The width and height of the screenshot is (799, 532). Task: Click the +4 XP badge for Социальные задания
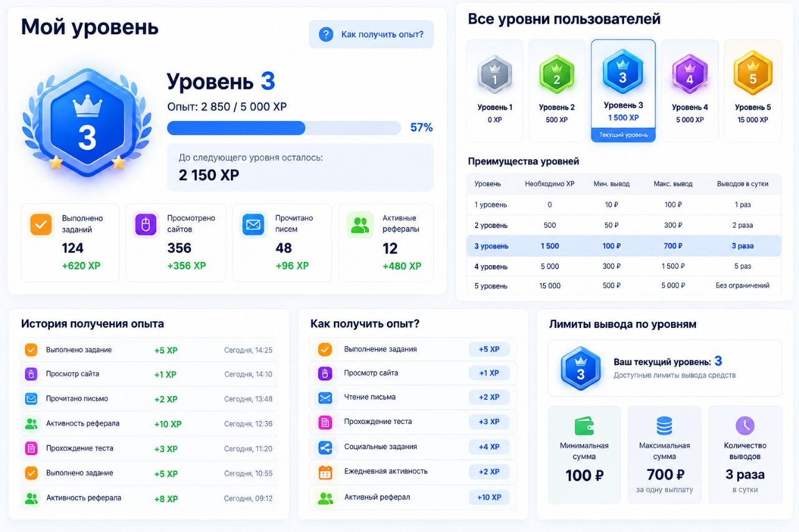(489, 447)
